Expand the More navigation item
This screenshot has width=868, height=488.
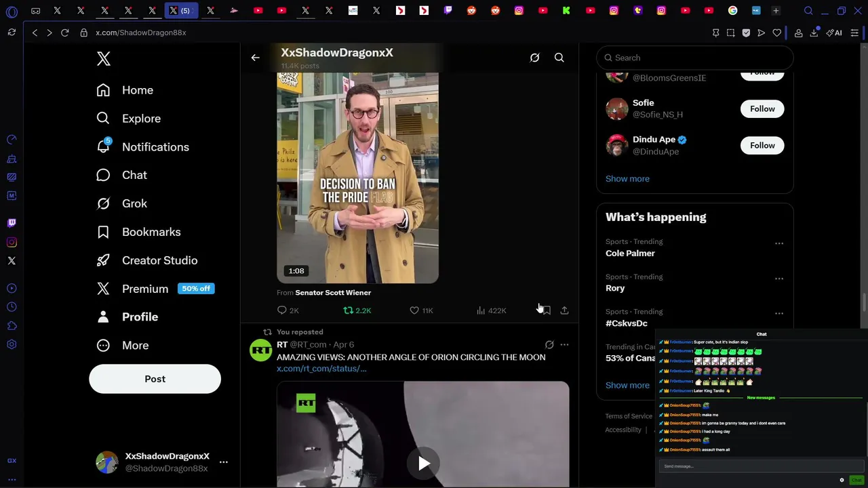[122, 346]
